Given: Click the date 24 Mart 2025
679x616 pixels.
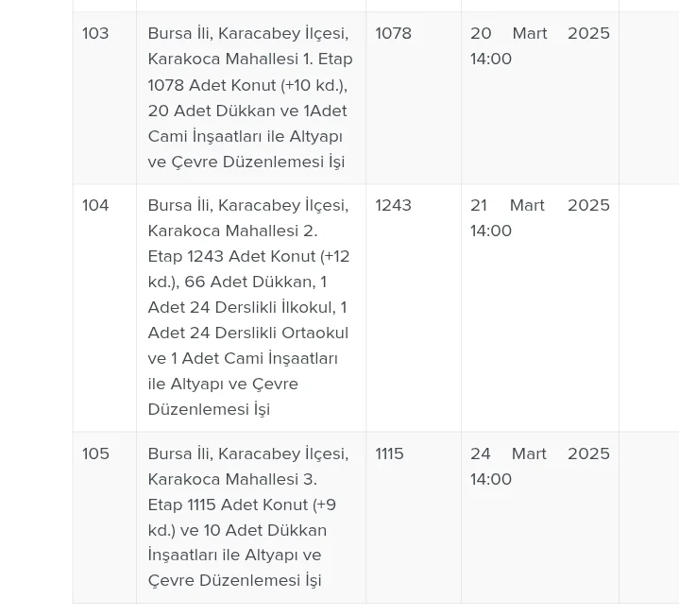Looking at the screenshot, I should [x=539, y=454].
